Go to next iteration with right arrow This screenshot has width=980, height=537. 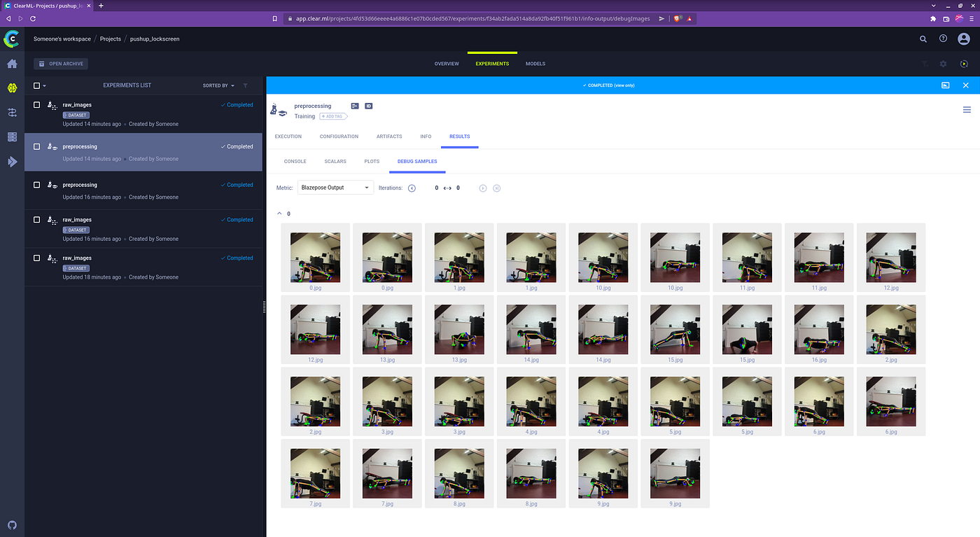(x=483, y=188)
